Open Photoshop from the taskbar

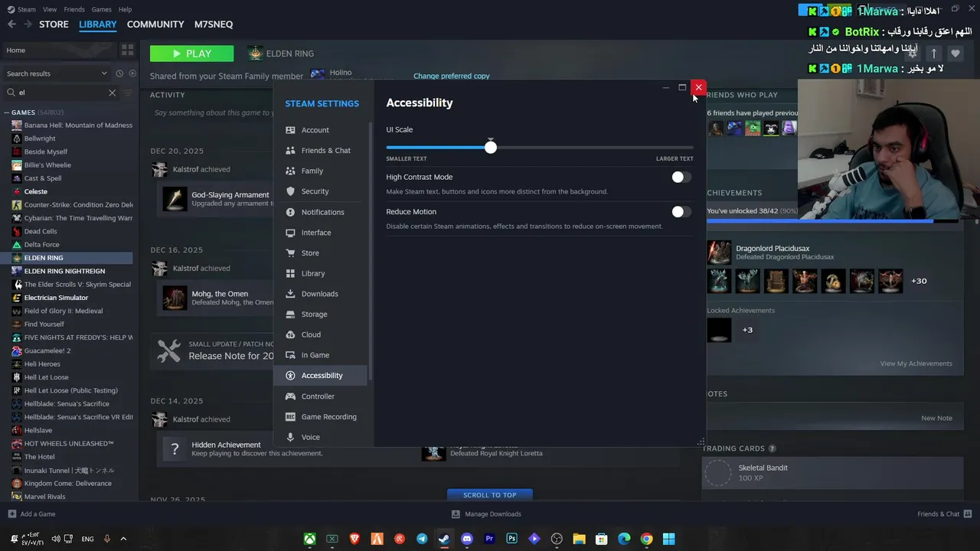(x=512, y=539)
